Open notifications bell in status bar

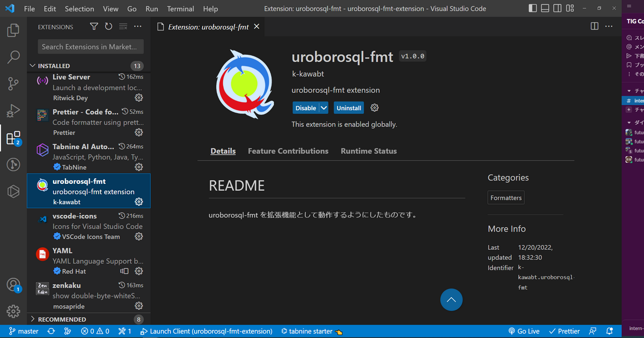click(610, 332)
